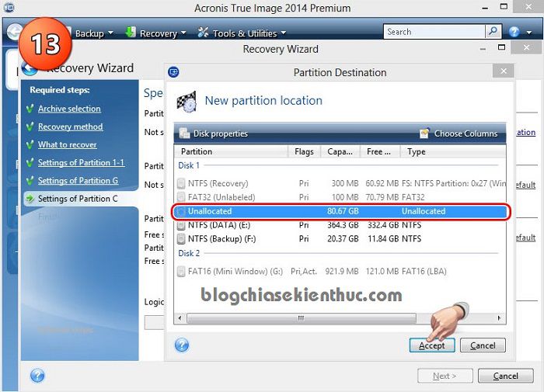Click the Accept button
Image resolution: width=544 pixels, height=392 pixels.
pos(432,345)
